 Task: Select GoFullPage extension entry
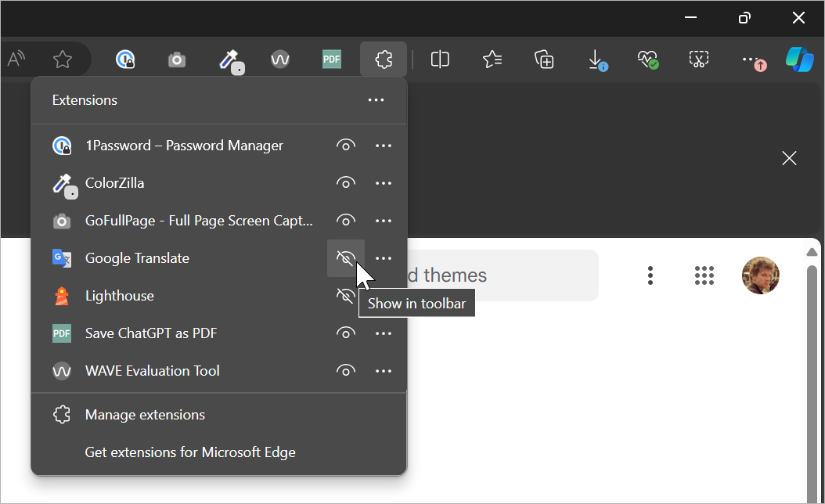pyautogui.click(x=199, y=221)
